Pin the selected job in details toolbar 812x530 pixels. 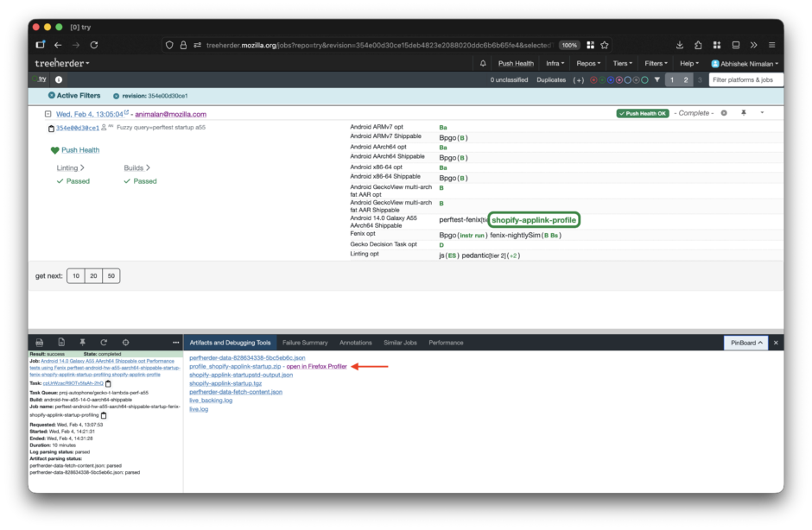pyautogui.click(x=83, y=343)
